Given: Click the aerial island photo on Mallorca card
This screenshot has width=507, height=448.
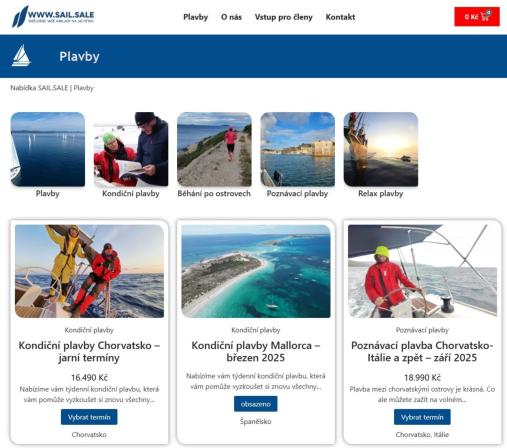Looking at the screenshot, I should (256, 271).
